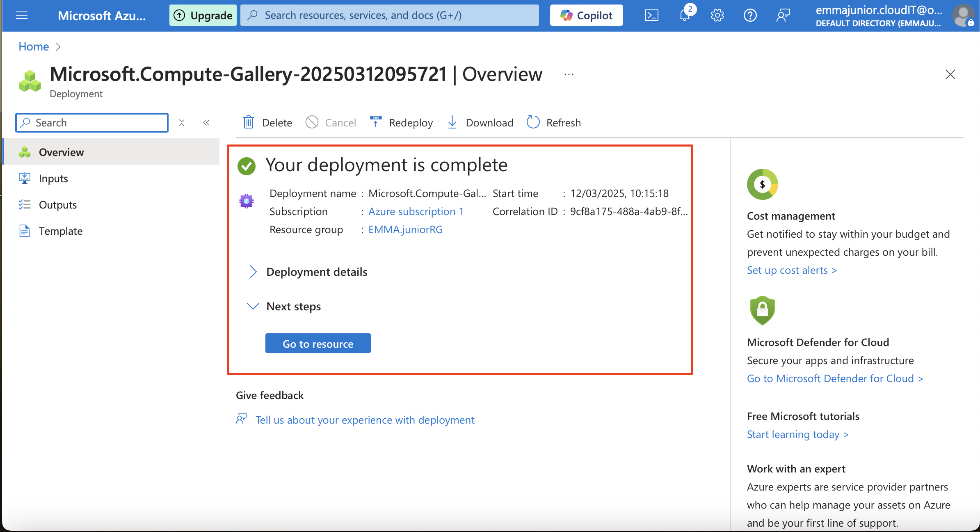Open Copilot

pyautogui.click(x=586, y=16)
